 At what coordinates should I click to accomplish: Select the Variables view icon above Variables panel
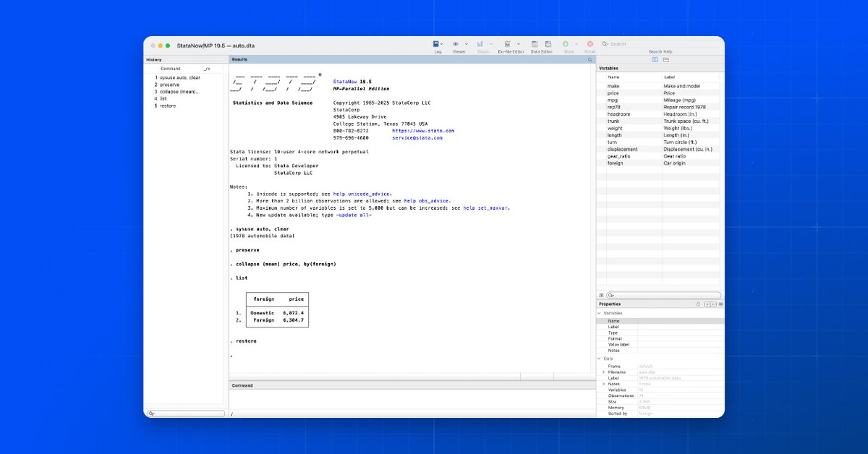pyautogui.click(x=655, y=59)
